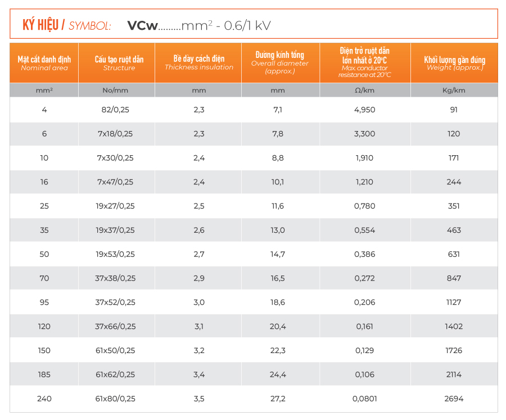This screenshot has height=420, width=506.
Task: Click the Kg/km unit cell
Action: 454,90
